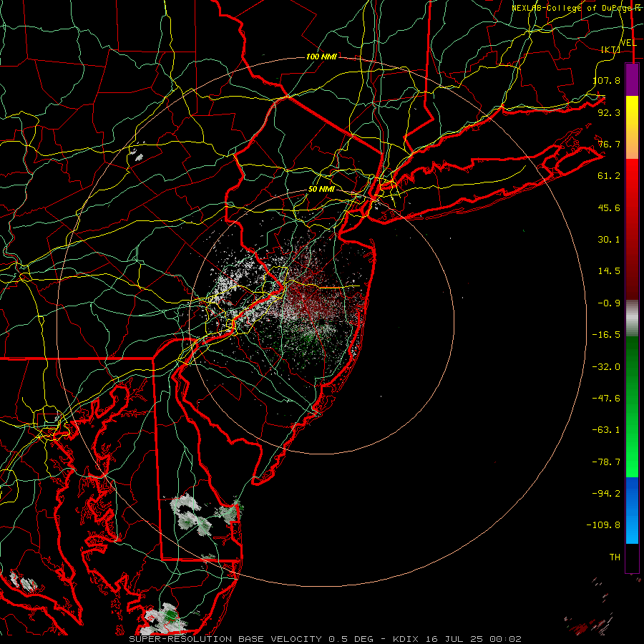This screenshot has width=644, height=644.
Task: Click the -63.1 velocity scale value
Action: pos(606,430)
